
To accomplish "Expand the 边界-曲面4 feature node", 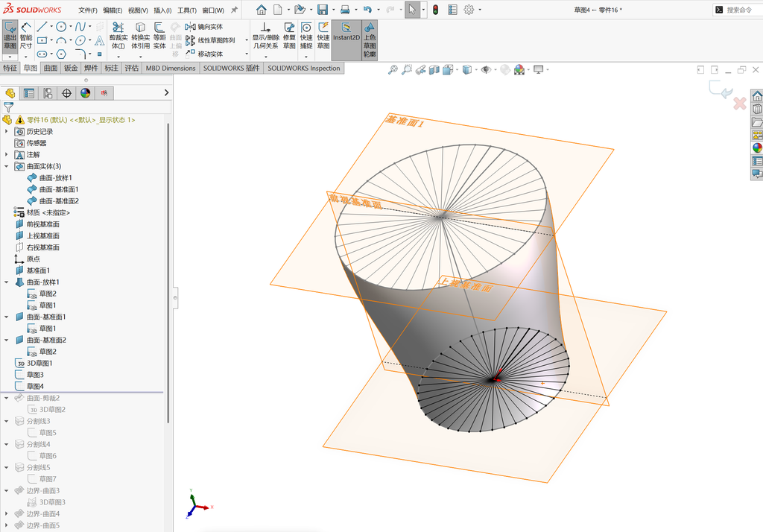I will [6, 514].
